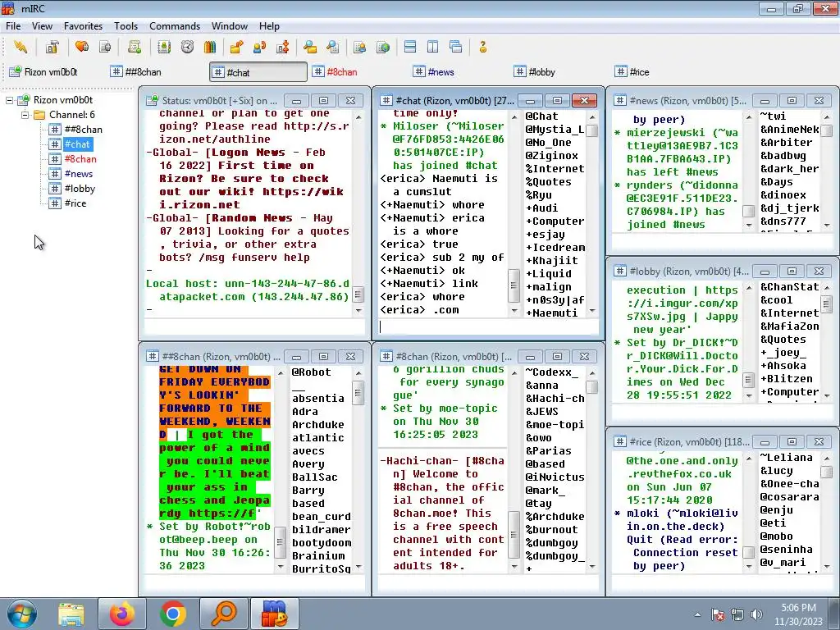Click the #chat window message input box
The height and width of the screenshot is (630, 840).
click(x=487, y=326)
